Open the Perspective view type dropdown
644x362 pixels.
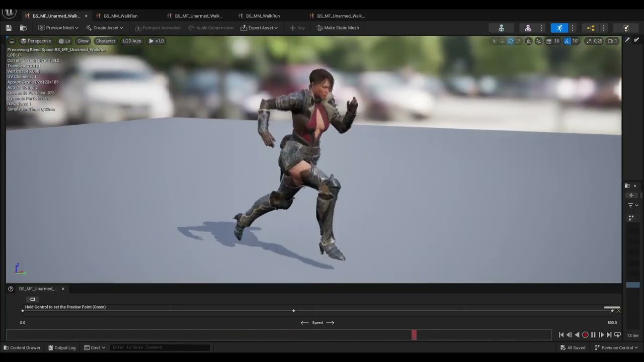coord(36,41)
